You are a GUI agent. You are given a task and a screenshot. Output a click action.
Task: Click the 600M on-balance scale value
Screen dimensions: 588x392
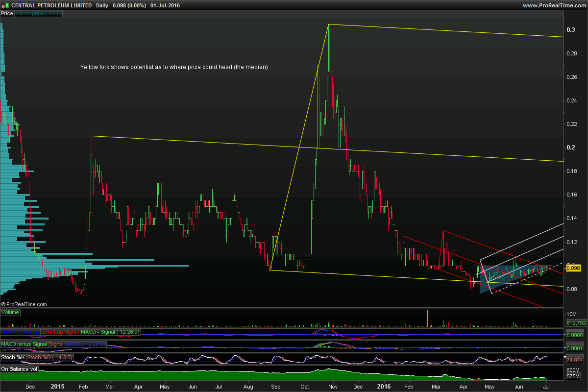point(573,370)
